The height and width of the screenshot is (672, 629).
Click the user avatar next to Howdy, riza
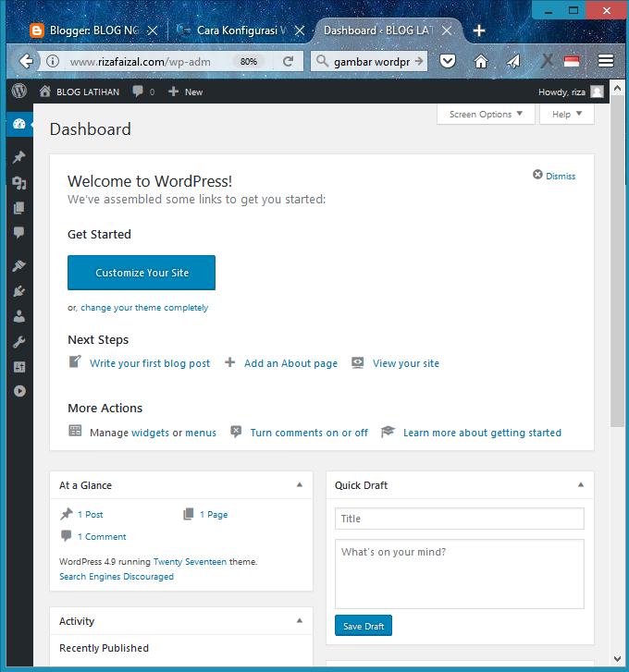pos(597,92)
